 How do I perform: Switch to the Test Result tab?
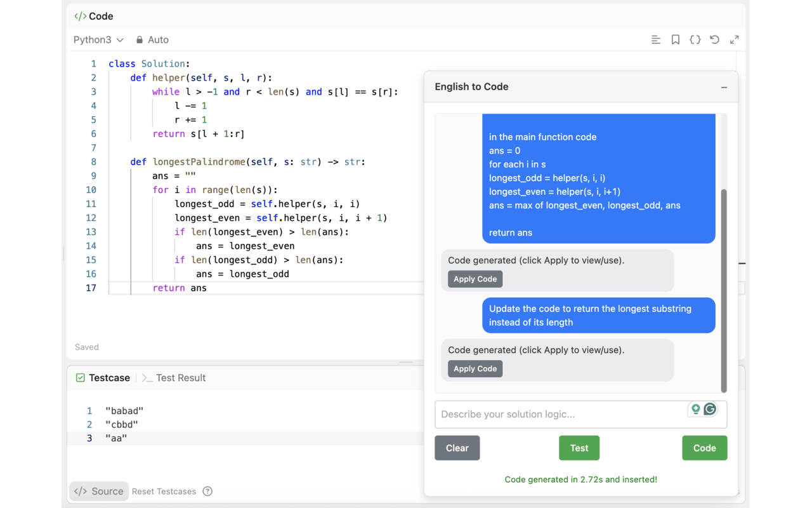(x=174, y=378)
